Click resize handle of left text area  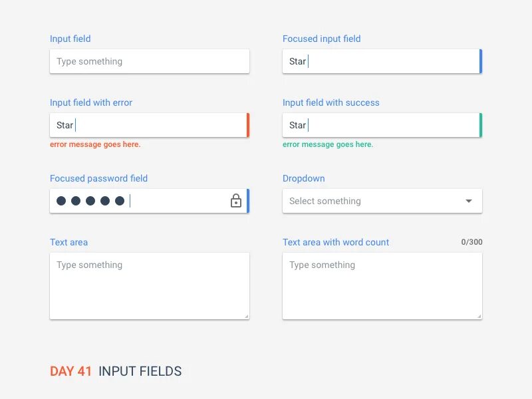pyautogui.click(x=246, y=316)
